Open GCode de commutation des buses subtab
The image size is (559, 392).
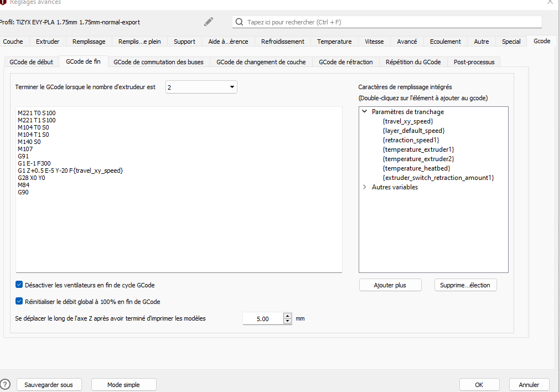pyautogui.click(x=158, y=61)
